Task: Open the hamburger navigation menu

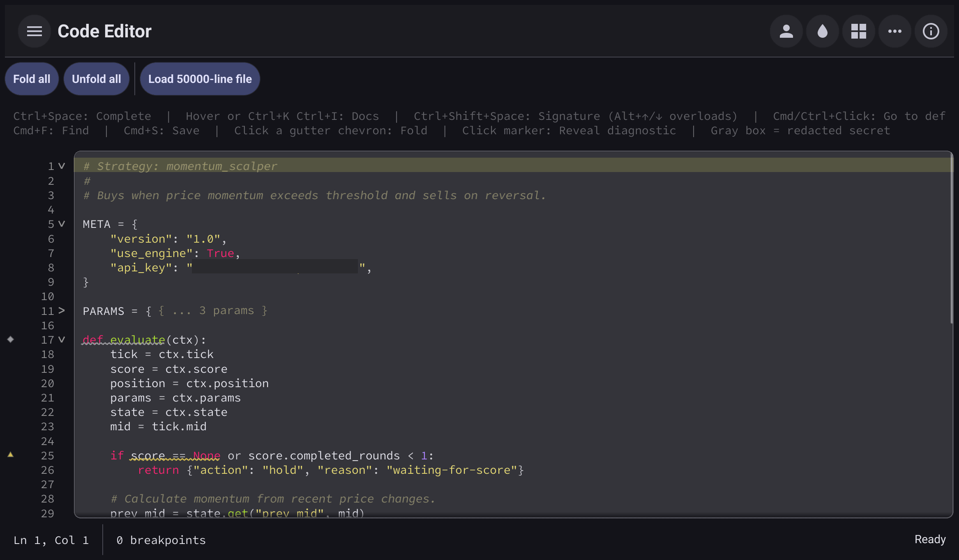Action: tap(35, 31)
